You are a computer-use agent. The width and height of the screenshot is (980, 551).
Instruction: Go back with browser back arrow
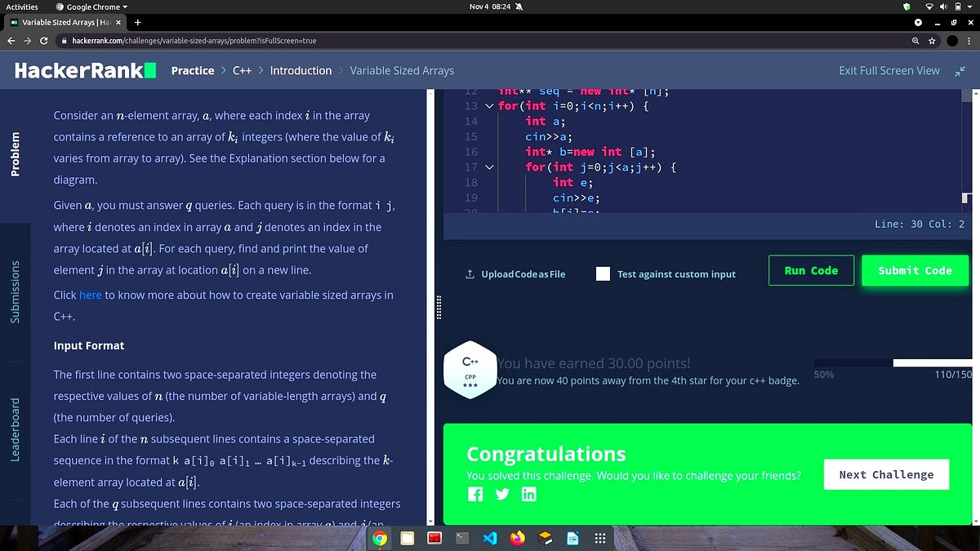coord(11,40)
